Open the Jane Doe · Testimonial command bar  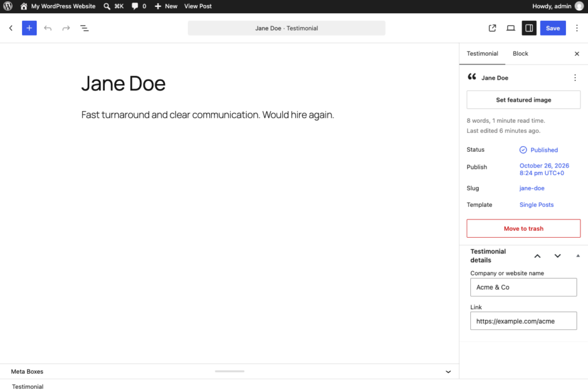click(286, 28)
